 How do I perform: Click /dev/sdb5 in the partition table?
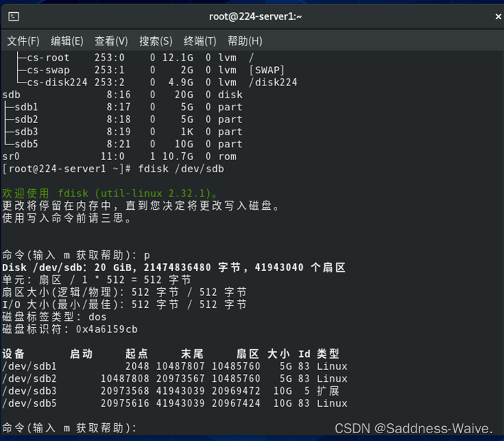[x=29, y=403]
